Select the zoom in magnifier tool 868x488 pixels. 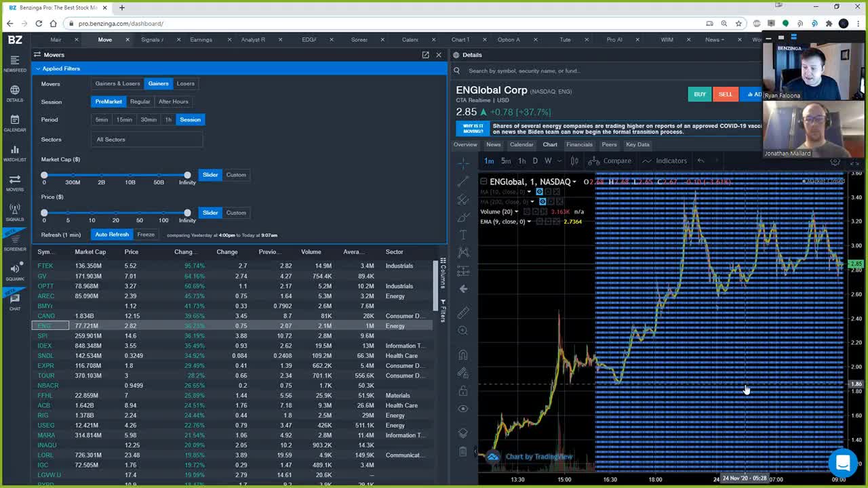click(x=463, y=331)
